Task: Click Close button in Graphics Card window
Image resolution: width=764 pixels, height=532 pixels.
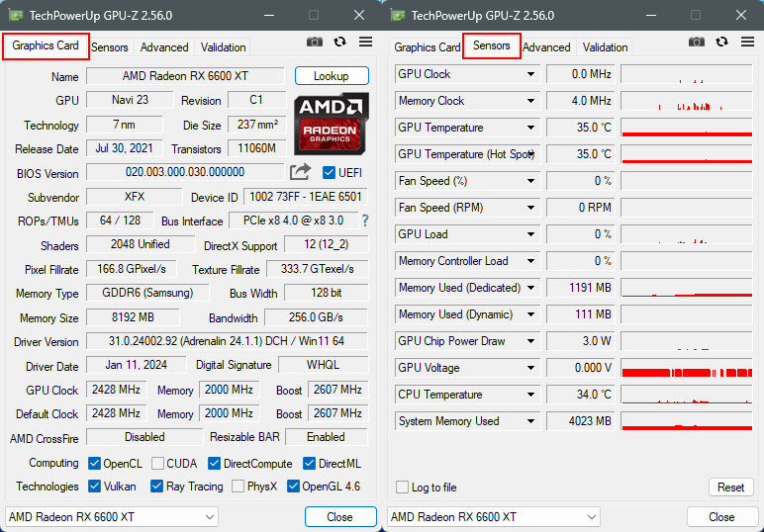Action: click(x=340, y=517)
